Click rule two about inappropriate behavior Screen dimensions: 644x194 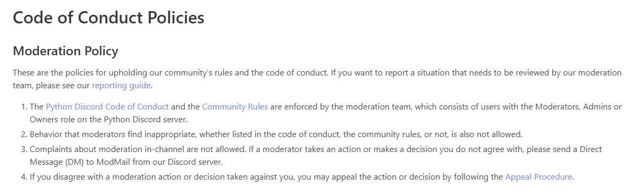[269, 134]
